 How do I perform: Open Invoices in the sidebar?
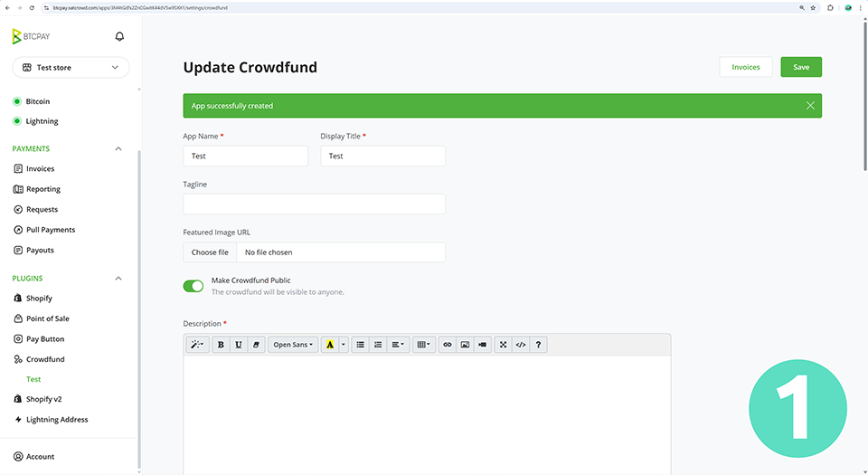pyautogui.click(x=40, y=169)
